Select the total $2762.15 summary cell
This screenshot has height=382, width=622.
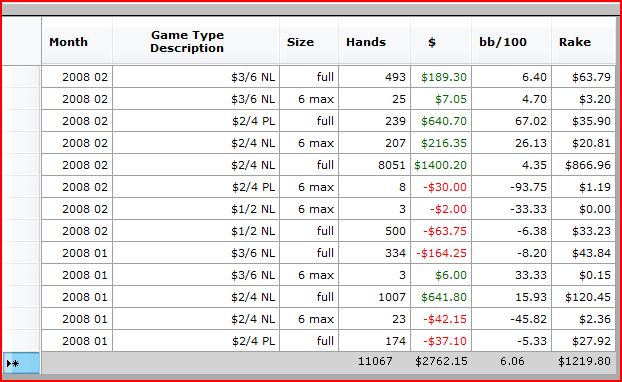tap(441, 361)
